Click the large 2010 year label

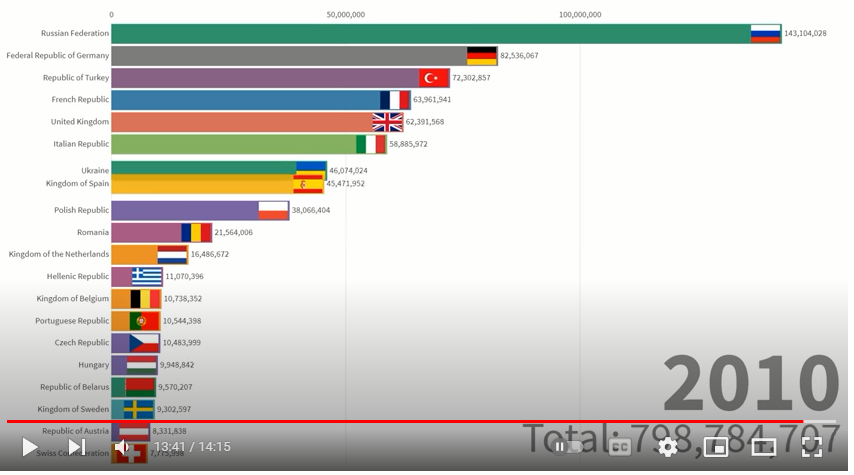tap(750, 385)
